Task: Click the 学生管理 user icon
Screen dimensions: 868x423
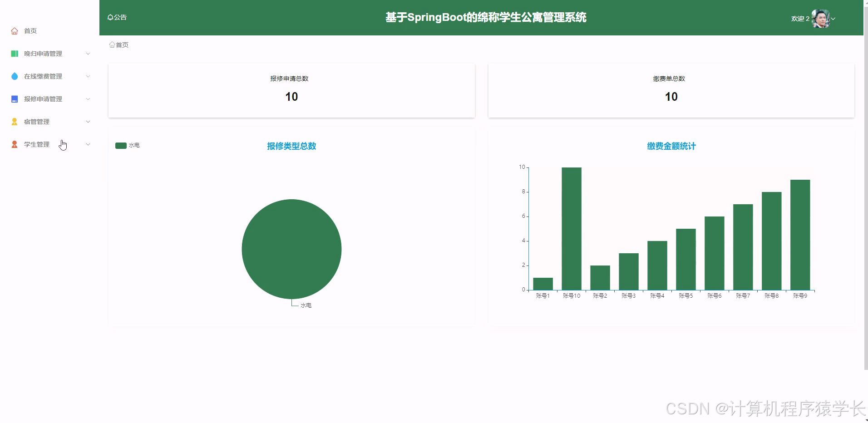Action: 14,144
